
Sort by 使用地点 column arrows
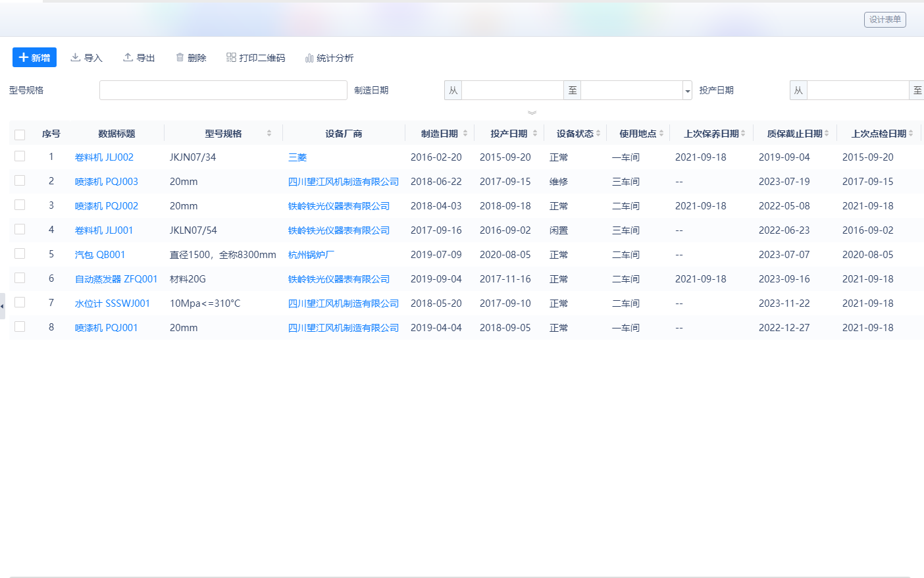661,134
